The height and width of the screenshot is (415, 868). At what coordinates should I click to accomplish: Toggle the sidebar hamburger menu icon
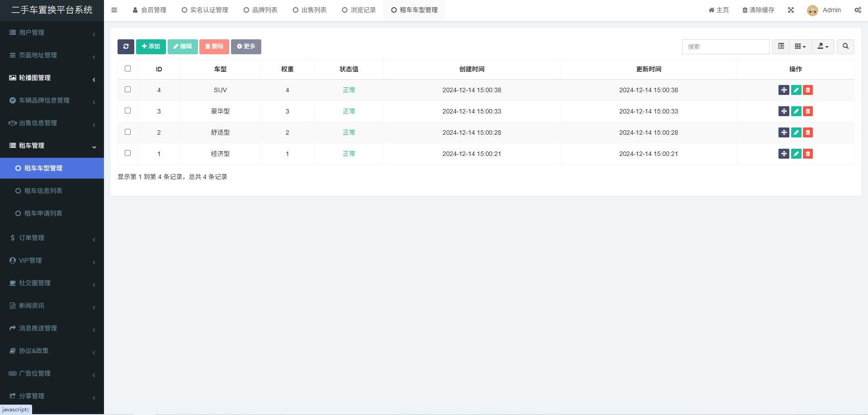click(114, 10)
